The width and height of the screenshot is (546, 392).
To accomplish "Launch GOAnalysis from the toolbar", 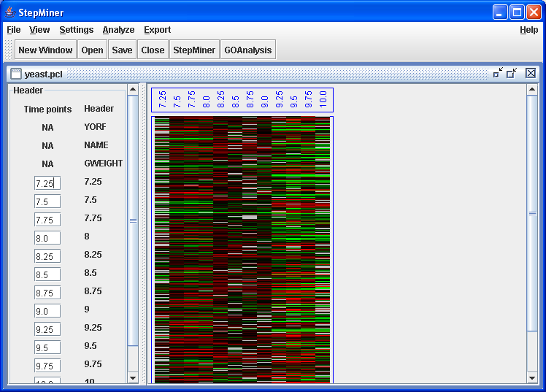I will pos(248,50).
